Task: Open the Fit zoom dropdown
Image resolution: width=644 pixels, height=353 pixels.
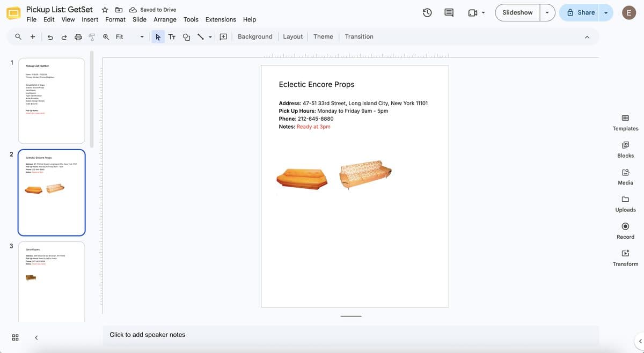Action: click(x=130, y=36)
